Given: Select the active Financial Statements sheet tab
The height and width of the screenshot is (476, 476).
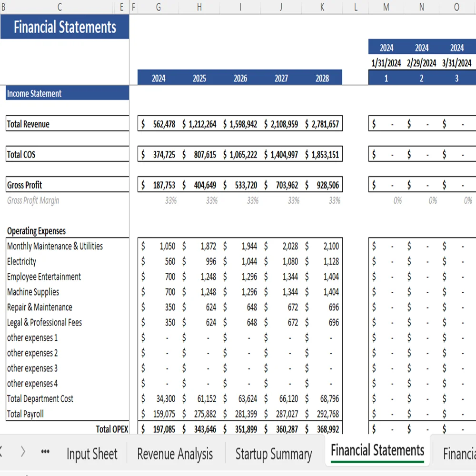Looking at the screenshot, I should coord(377,451).
